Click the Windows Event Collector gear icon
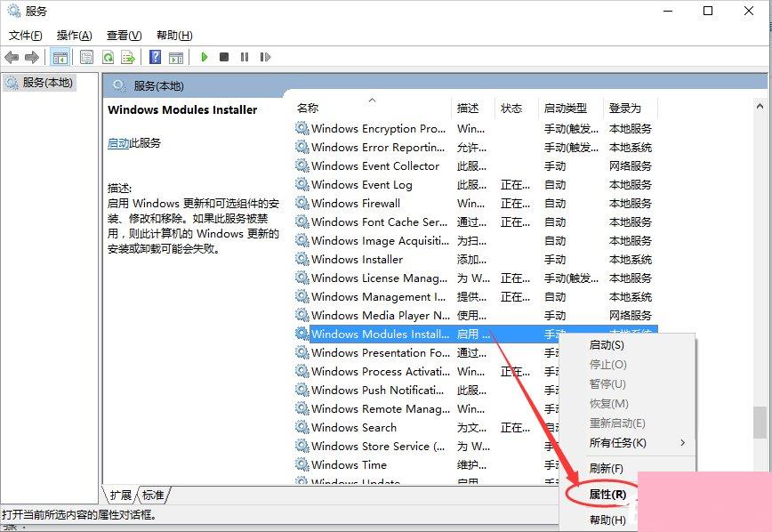 coord(302,166)
